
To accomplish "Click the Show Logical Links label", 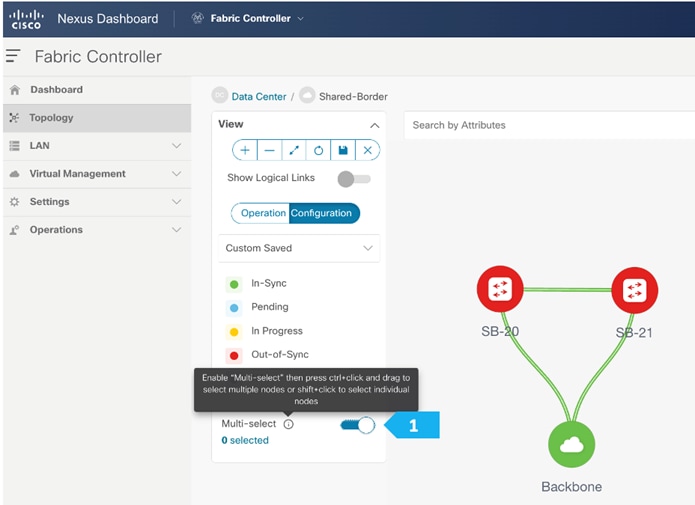I will pos(271,178).
